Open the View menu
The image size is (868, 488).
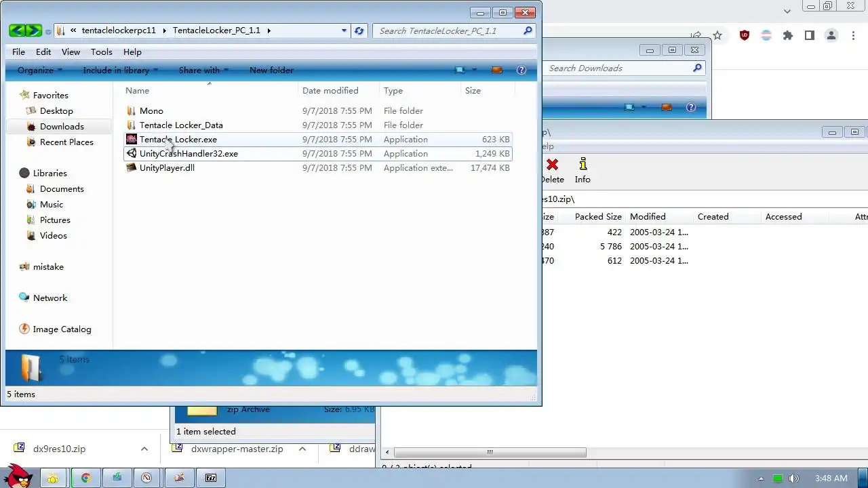coord(71,52)
